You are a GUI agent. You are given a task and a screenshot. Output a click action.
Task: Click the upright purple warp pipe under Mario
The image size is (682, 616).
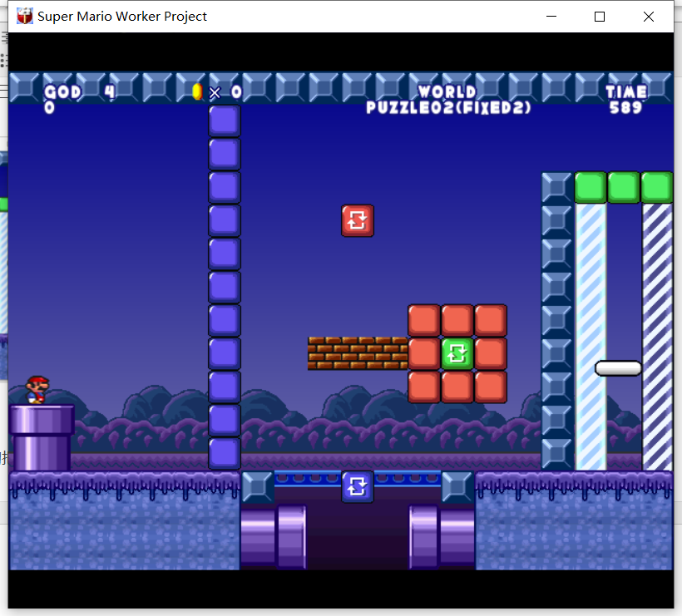[x=42, y=437]
